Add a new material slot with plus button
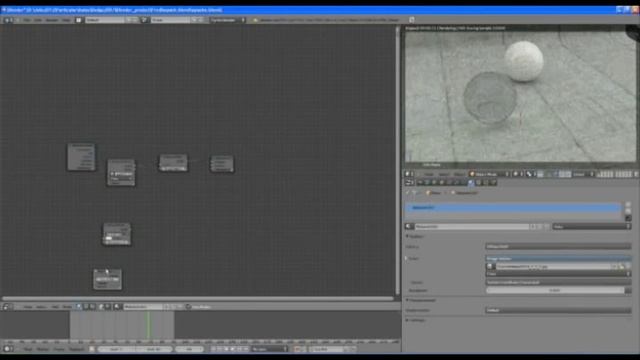The width and height of the screenshot is (640, 360). click(x=628, y=204)
